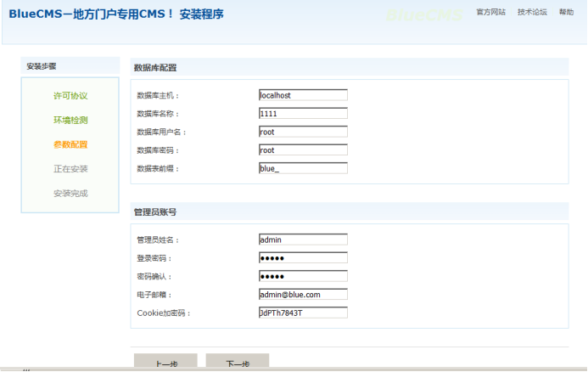Focus the 数据库主机 field containing localhost
The width and height of the screenshot is (588, 372).
303,95
